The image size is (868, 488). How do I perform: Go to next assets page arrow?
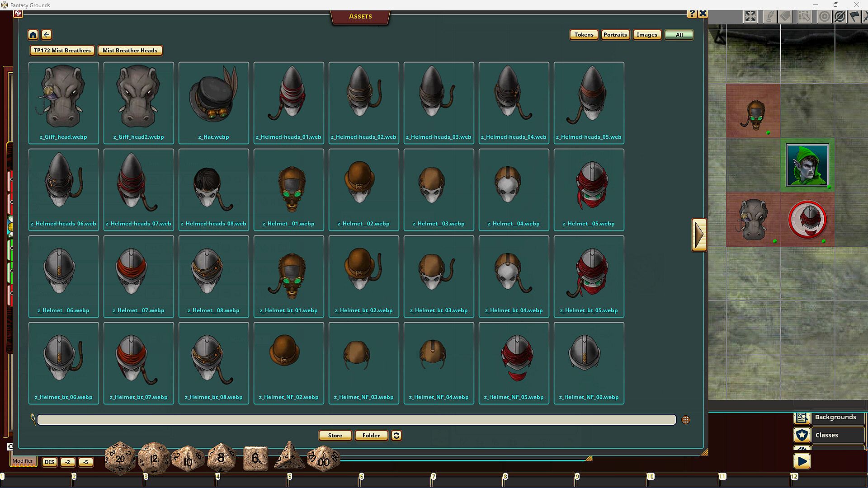[x=699, y=235]
